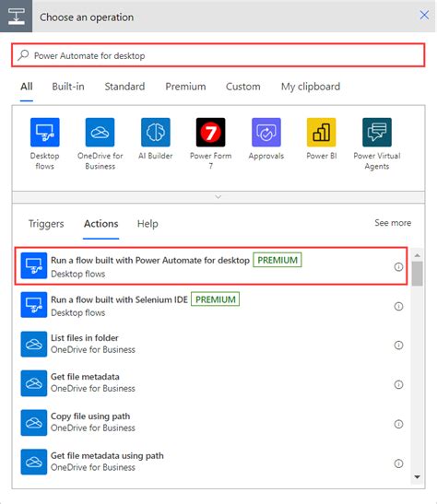Choose the Get file metadata using path action
This screenshot has height=504, width=437.
(x=211, y=462)
